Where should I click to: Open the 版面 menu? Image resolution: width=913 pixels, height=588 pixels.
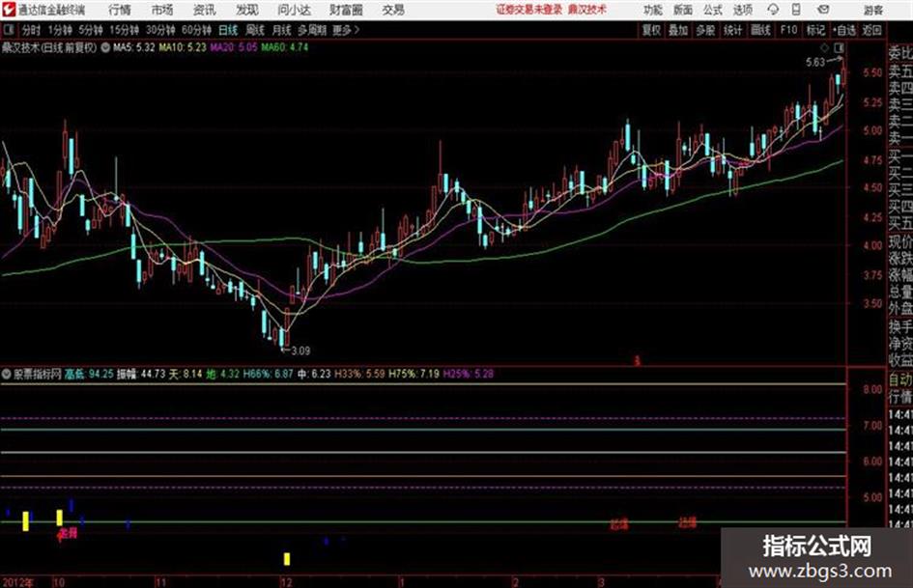click(x=683, y=10)
